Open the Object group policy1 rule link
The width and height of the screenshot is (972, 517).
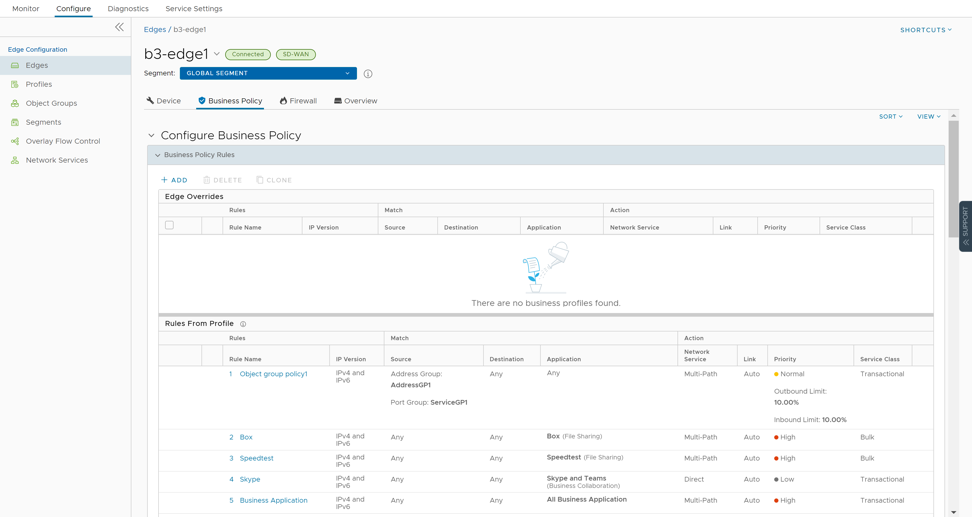273,374
